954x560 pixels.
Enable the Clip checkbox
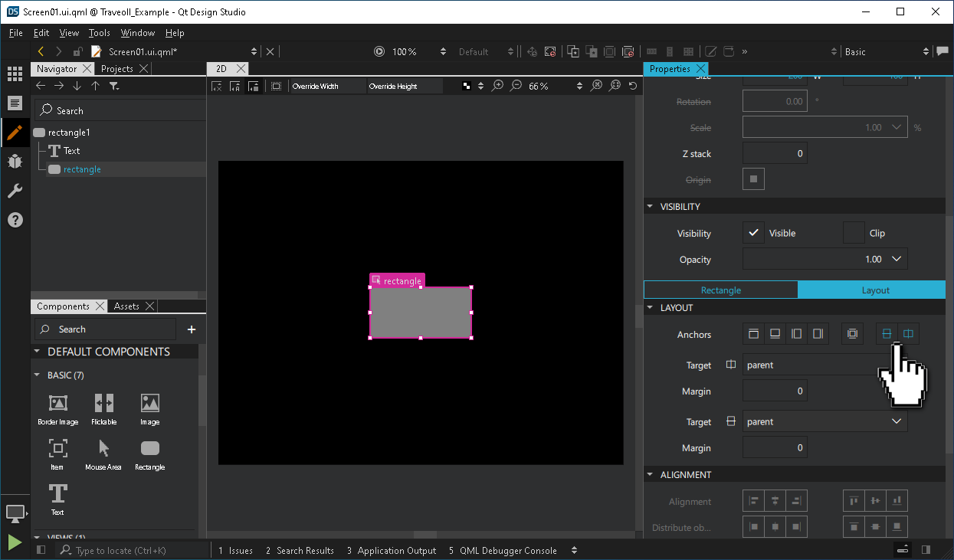tap(854, 233)
